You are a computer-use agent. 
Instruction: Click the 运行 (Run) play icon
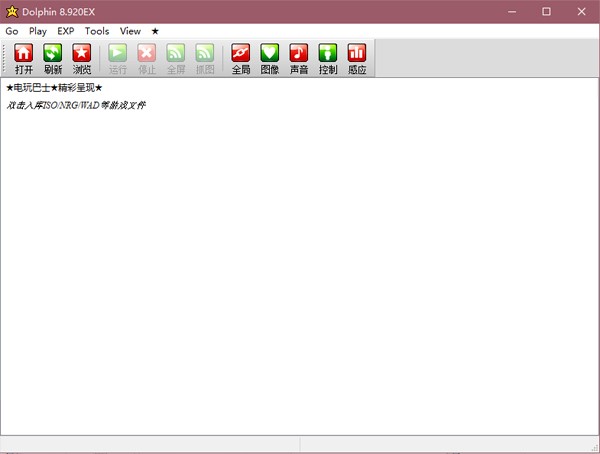click(117, 53)
